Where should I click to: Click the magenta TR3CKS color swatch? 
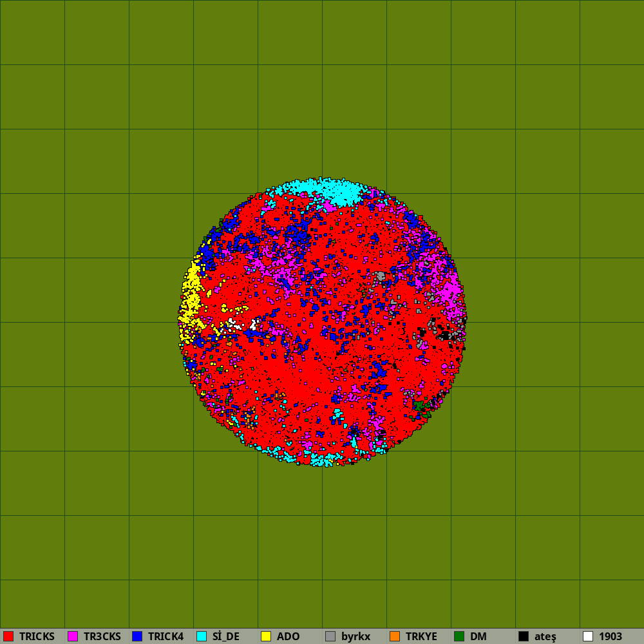tap(73, 636)
